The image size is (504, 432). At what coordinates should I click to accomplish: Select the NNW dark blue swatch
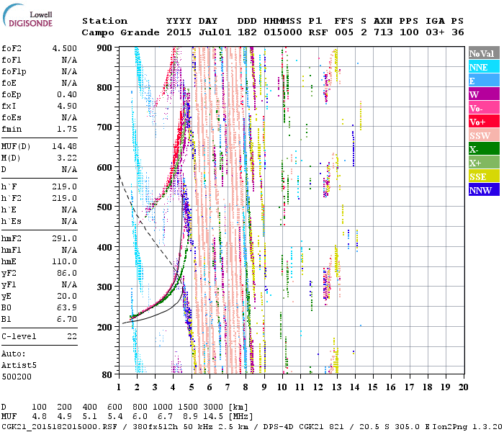[x=484, y=189]
